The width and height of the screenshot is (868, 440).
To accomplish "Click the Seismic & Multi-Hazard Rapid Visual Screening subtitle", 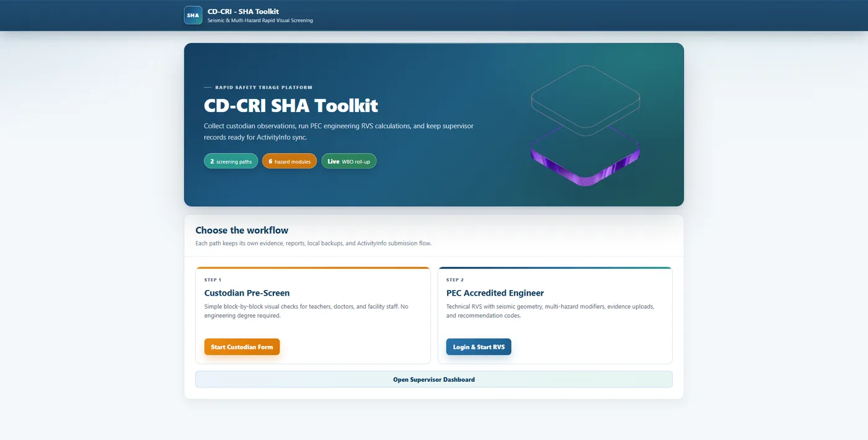I will point(260,20).
